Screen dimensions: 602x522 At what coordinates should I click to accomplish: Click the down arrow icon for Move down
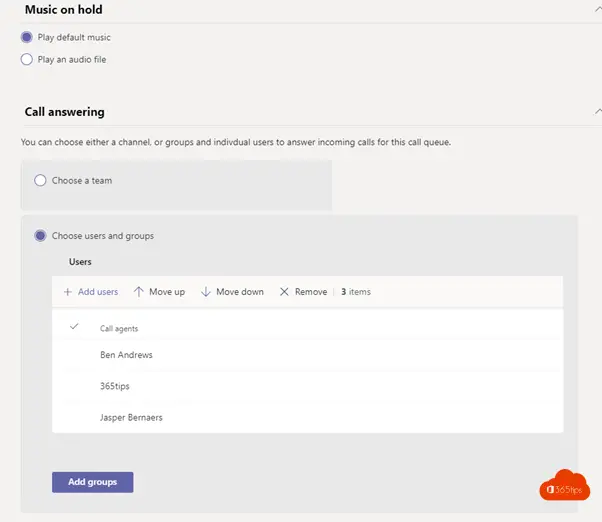coord(206,292)
